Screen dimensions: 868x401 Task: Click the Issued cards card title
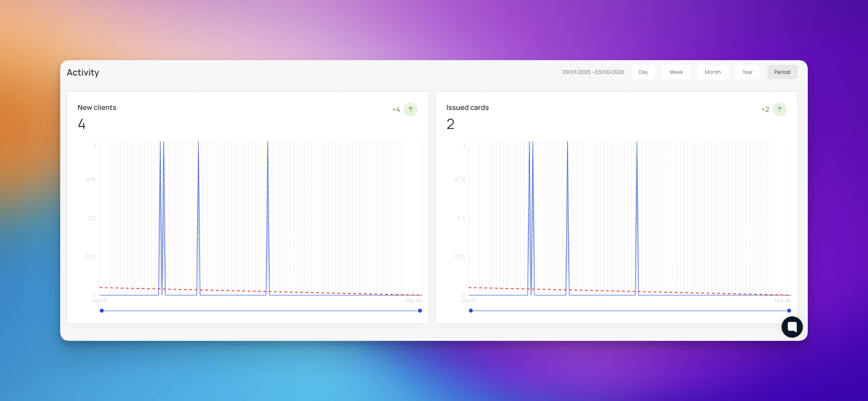click(x=467, y=108)
